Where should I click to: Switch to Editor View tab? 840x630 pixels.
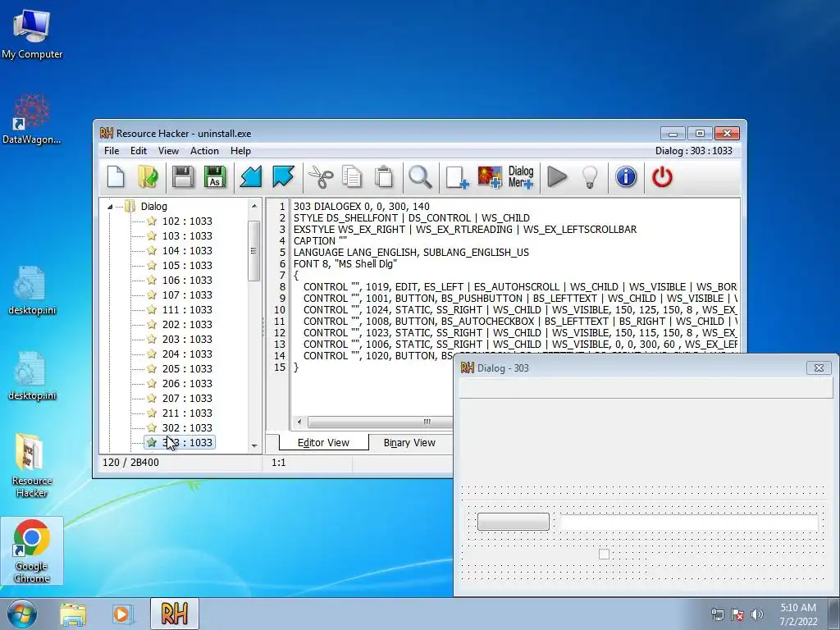tap(323, 442)
